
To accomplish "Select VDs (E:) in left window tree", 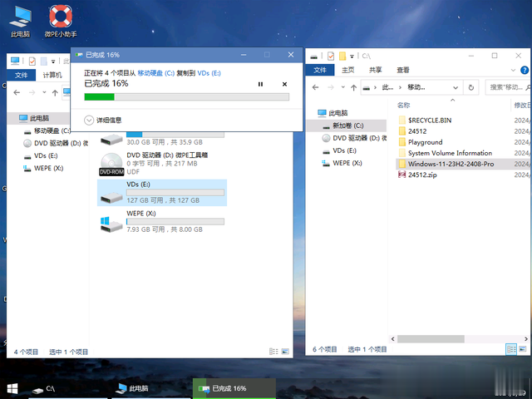I will click(41, 155).
